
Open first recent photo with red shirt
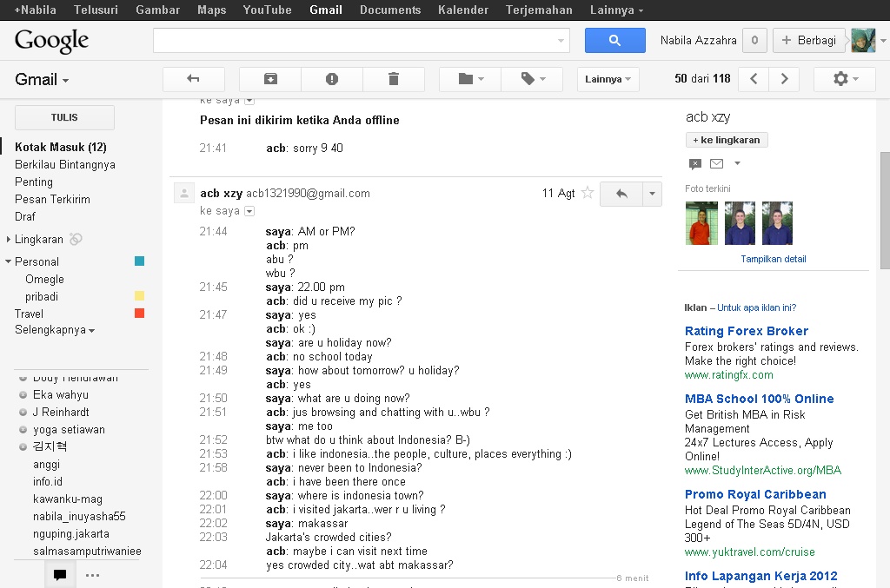pos(701,223)
